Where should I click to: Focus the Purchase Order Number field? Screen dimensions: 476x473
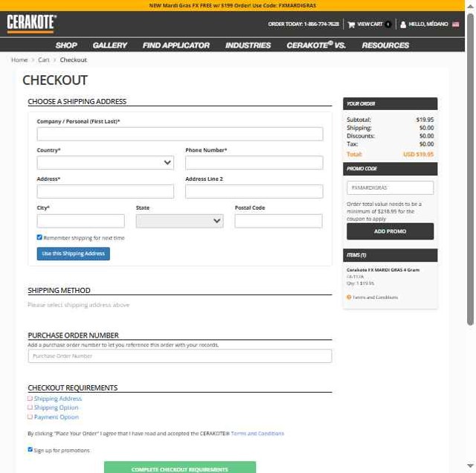tap(180, 355)
